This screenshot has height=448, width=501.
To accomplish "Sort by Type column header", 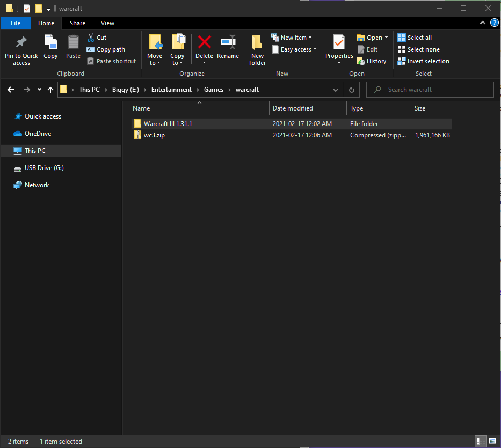I will [x=379, y=108].
